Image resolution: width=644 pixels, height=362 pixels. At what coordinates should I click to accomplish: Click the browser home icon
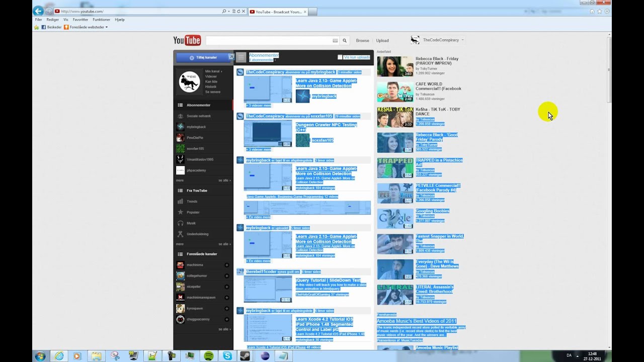[x=592, y=11]
